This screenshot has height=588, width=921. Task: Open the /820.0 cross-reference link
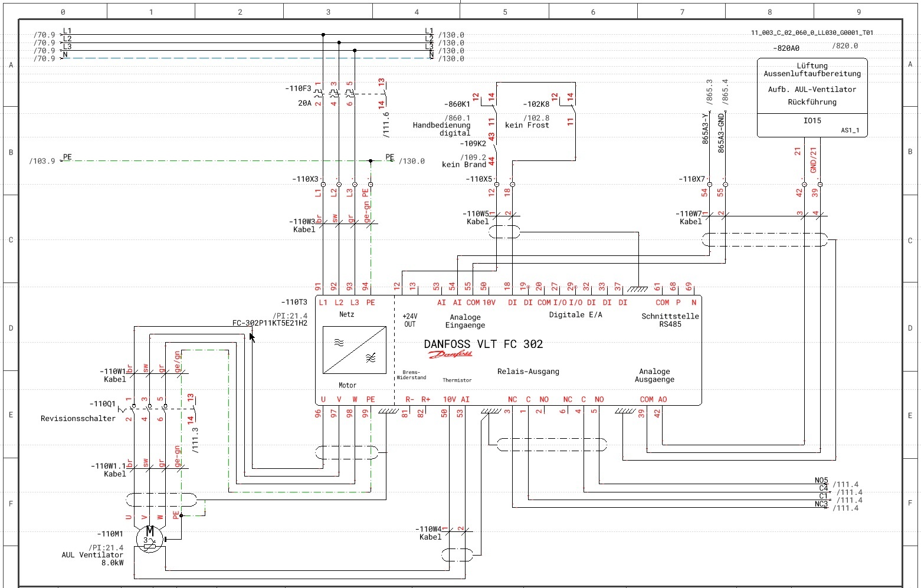pyautogui.click(x=845, y=46)
